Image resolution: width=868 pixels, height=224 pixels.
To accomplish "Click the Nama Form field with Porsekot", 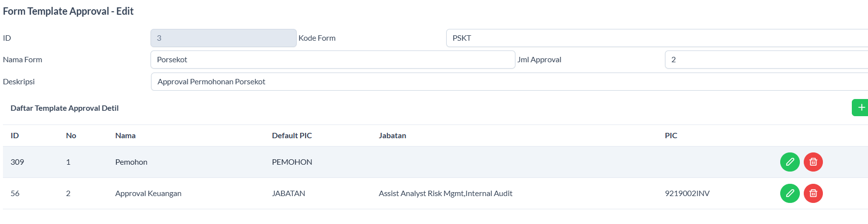I will click(332, 60).
